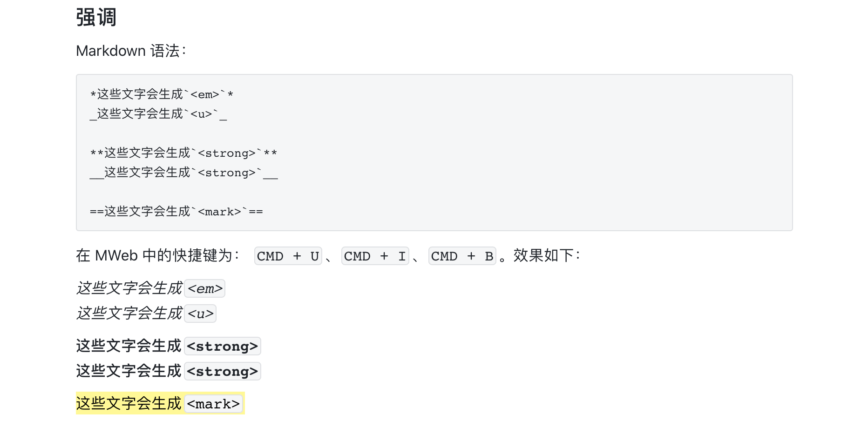
Task: Click the first bold 这些文字会生成 line
Action: 169,346
